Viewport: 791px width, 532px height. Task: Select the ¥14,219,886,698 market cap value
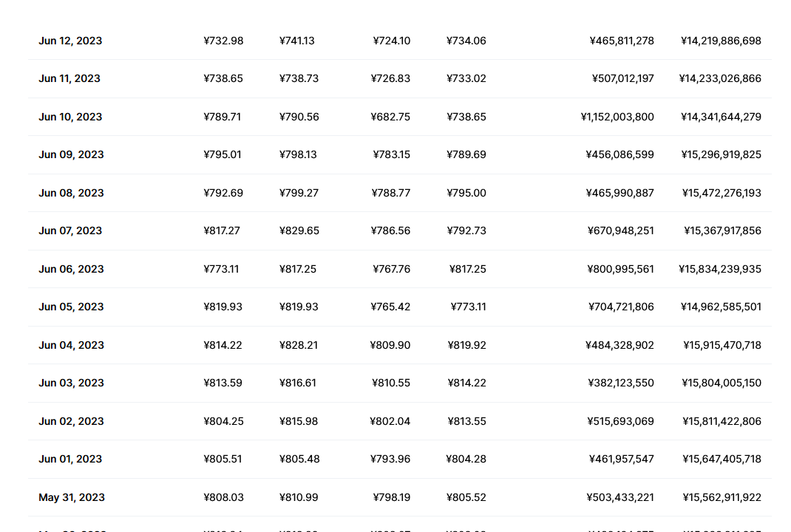pyautogui.click(x=721, y=41)
